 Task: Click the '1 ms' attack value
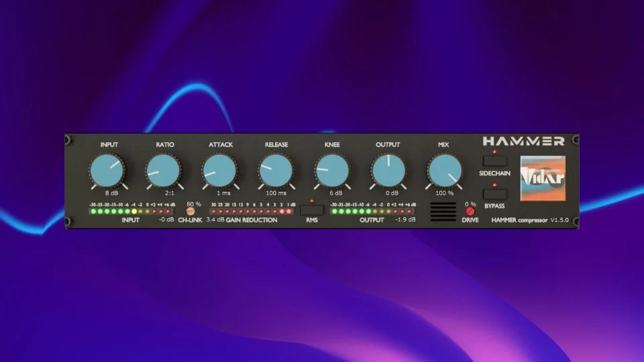223,193
